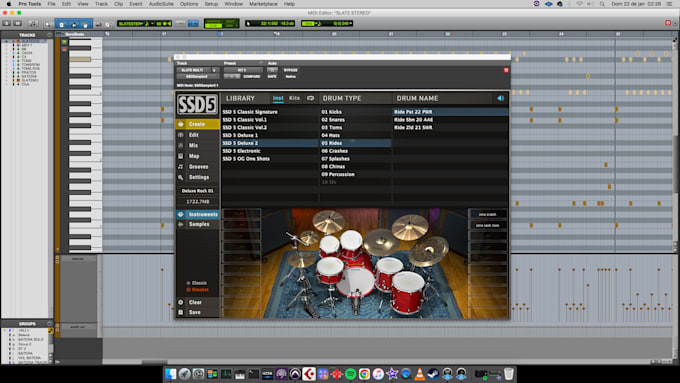Open Cubase from the Dock
Image resolution: width=680 pixels, height=383 pixels.
tap(309, 374)
